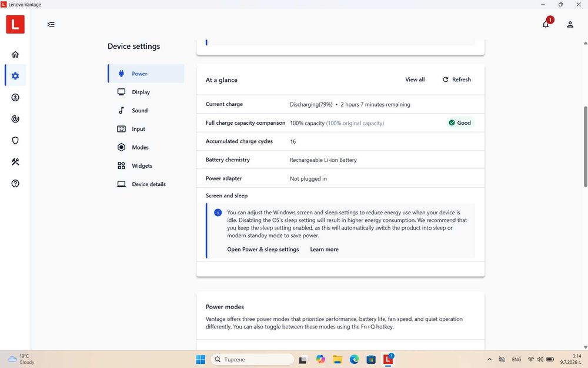The width and height of the screenshot is (588, 368).
Task: Click the vertical scrollbar thumb
Action: click(586, 147)
